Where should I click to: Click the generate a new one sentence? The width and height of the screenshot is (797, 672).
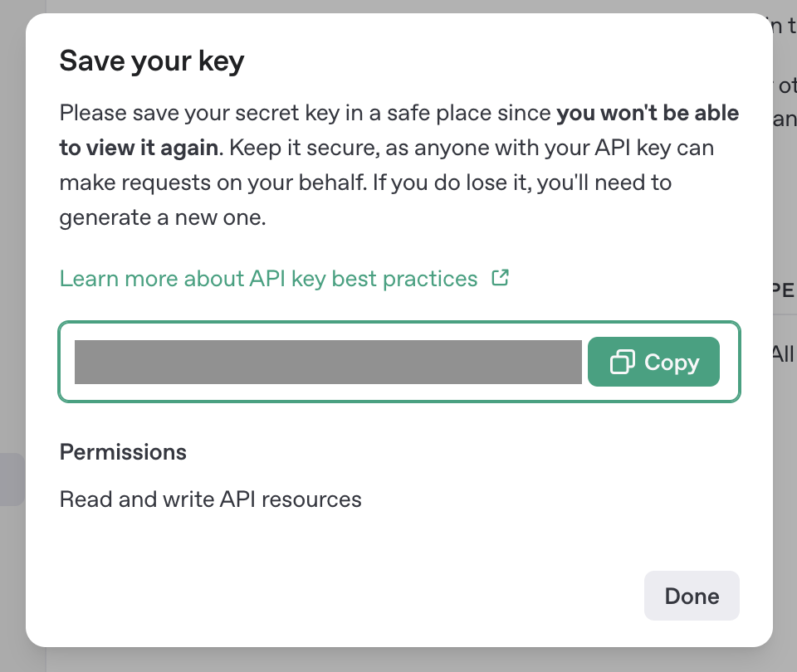(163, 218)
